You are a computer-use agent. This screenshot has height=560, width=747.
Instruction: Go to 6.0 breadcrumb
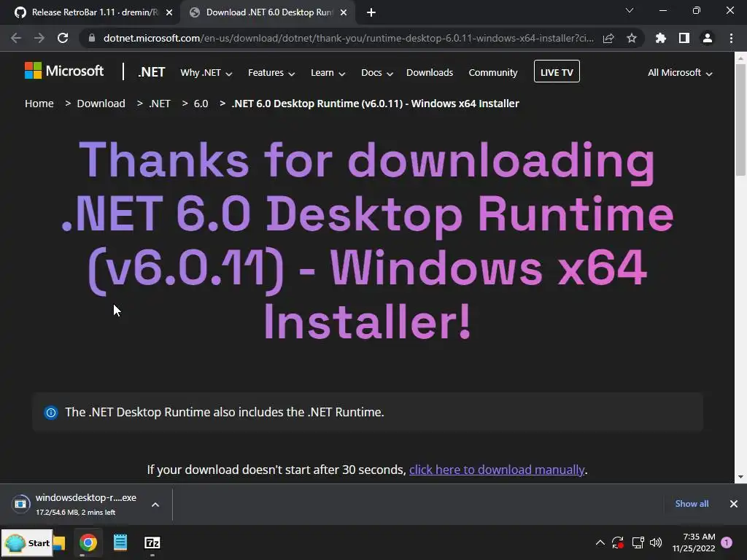[x=201, y=104]
